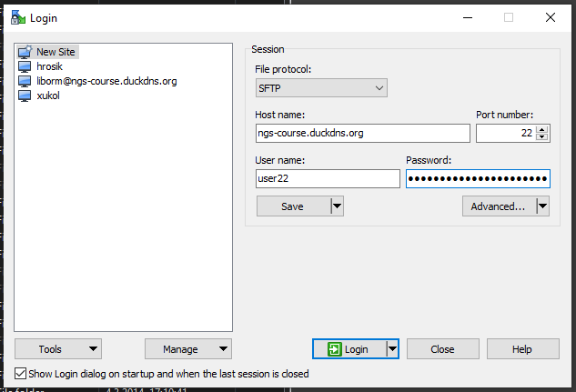The width and height of the screenshot is (576, 392).
Task: Toggle Show Login dialog on startup checkbox
Action: pos(21,374)
